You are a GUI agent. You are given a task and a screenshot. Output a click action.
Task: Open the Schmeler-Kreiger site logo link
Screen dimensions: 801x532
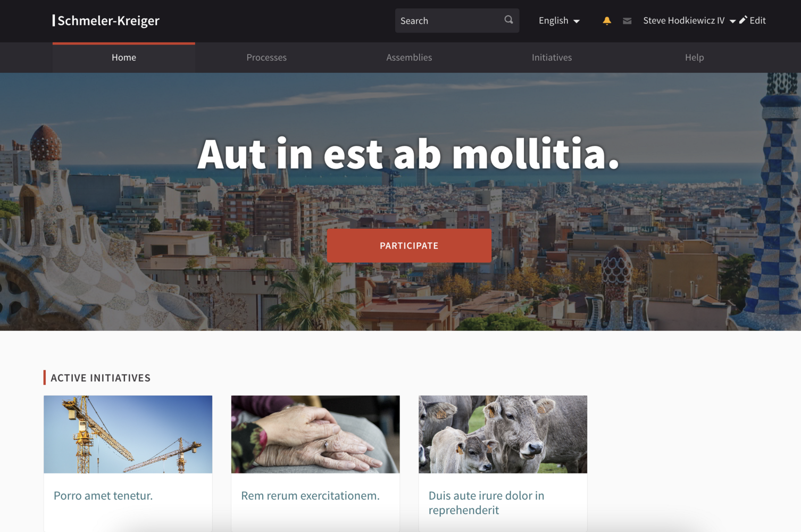106,21
